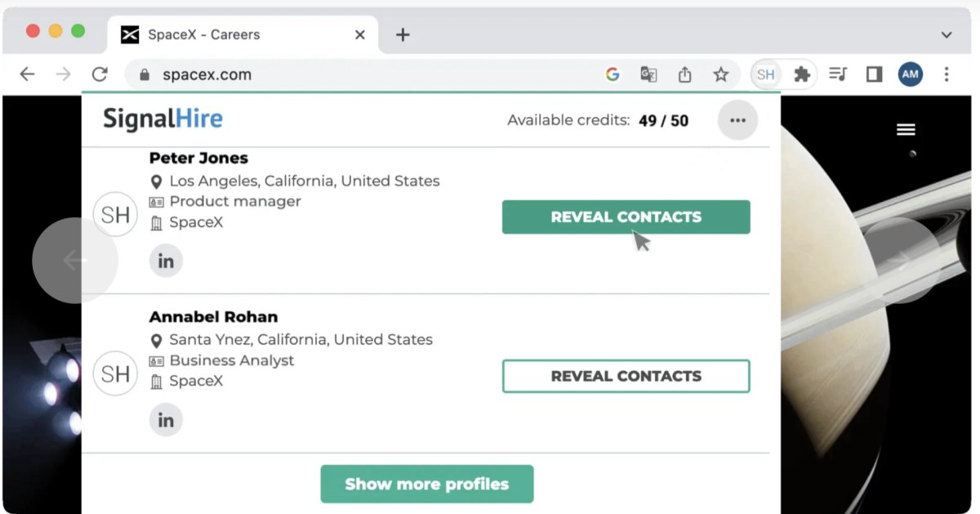Reload the page with refresh icon
Viewport: 980px width, 514px height.
point(100,74)
